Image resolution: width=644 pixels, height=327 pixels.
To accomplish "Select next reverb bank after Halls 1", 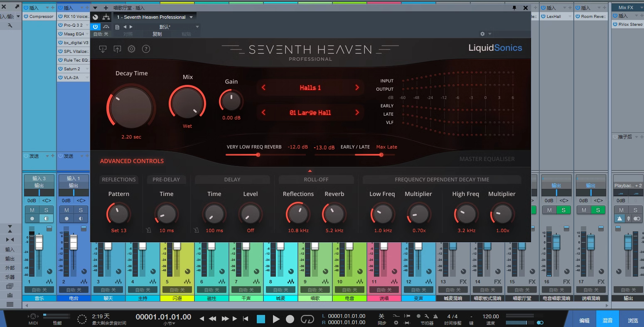I will (x=357, y=87).
